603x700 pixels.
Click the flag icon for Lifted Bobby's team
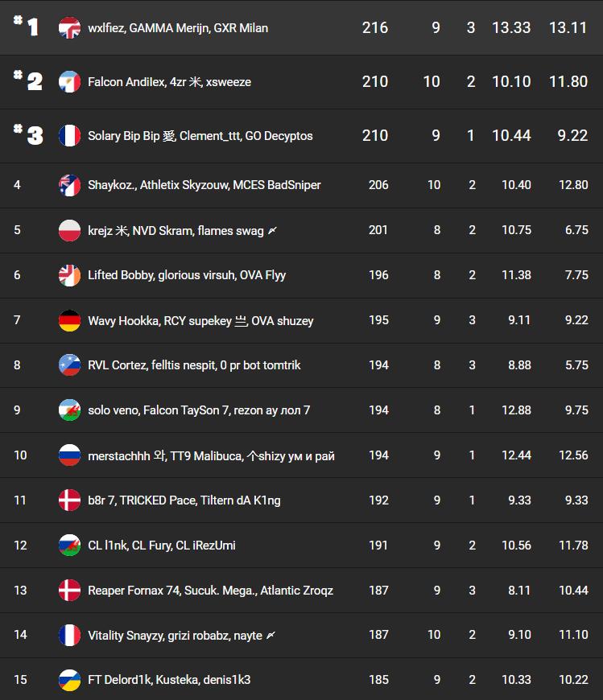point(69,275)
